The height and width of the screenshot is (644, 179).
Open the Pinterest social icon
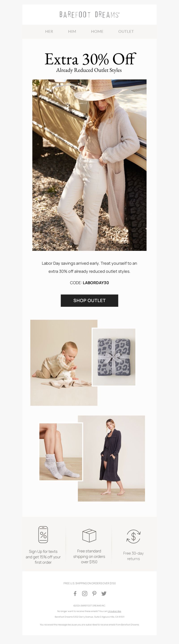pos(94,593)
